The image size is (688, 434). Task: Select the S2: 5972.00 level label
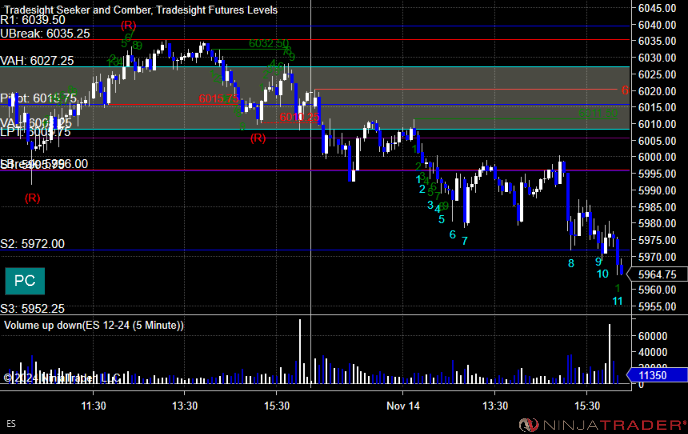(x=32, y=244)
